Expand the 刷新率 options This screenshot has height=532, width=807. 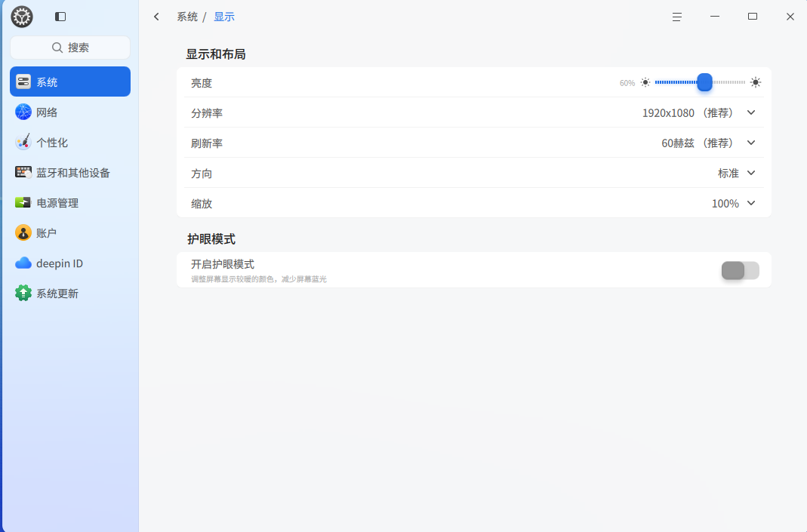click(750, 143)
